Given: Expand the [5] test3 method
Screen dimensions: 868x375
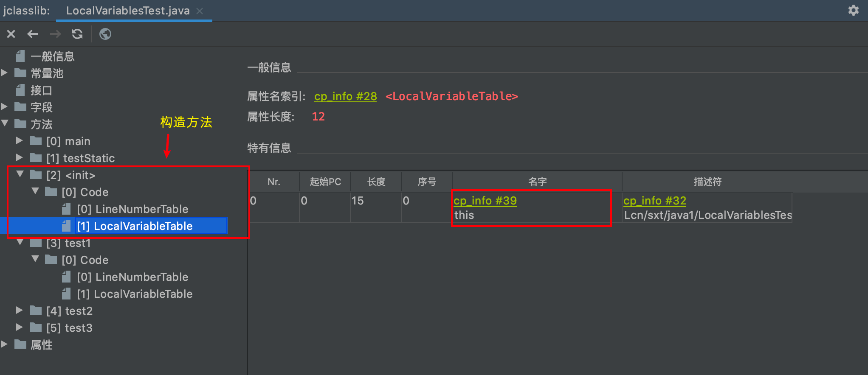Looking at the screenshot, I should [x=20, y=327].
